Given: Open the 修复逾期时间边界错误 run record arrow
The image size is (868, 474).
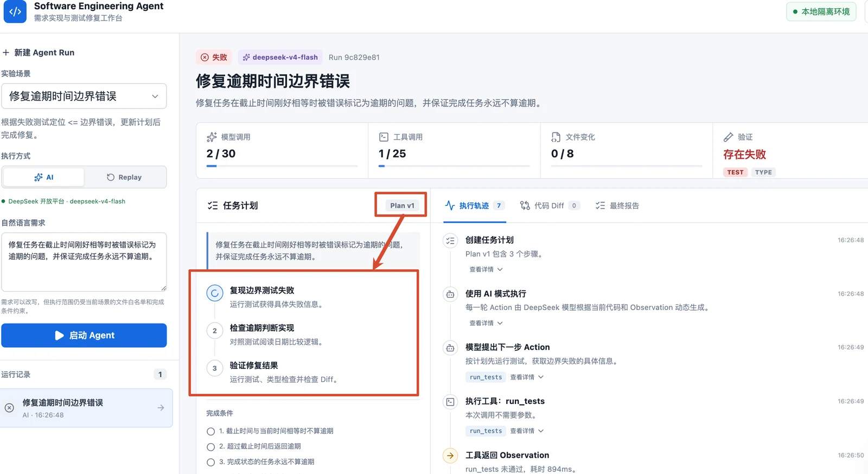Looking at the screenshot, I should (161, 408).
